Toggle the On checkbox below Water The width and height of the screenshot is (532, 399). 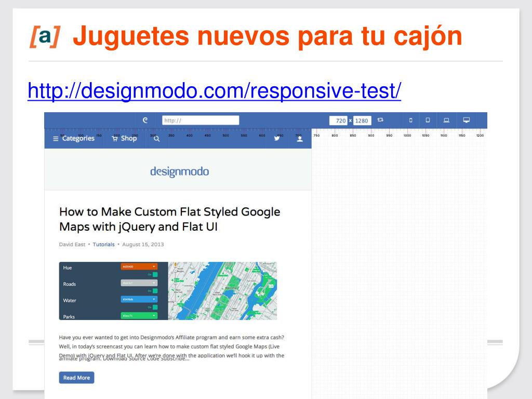point(155,308)
